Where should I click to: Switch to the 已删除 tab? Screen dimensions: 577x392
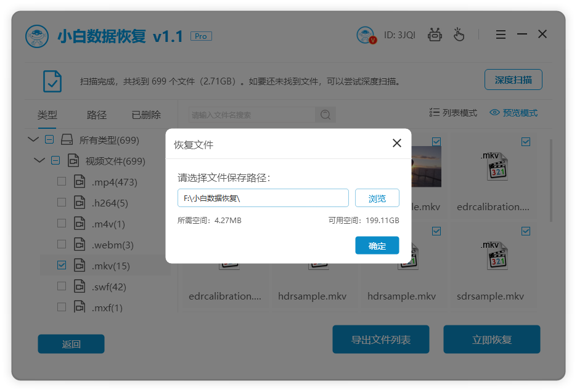tap(146, 115)
